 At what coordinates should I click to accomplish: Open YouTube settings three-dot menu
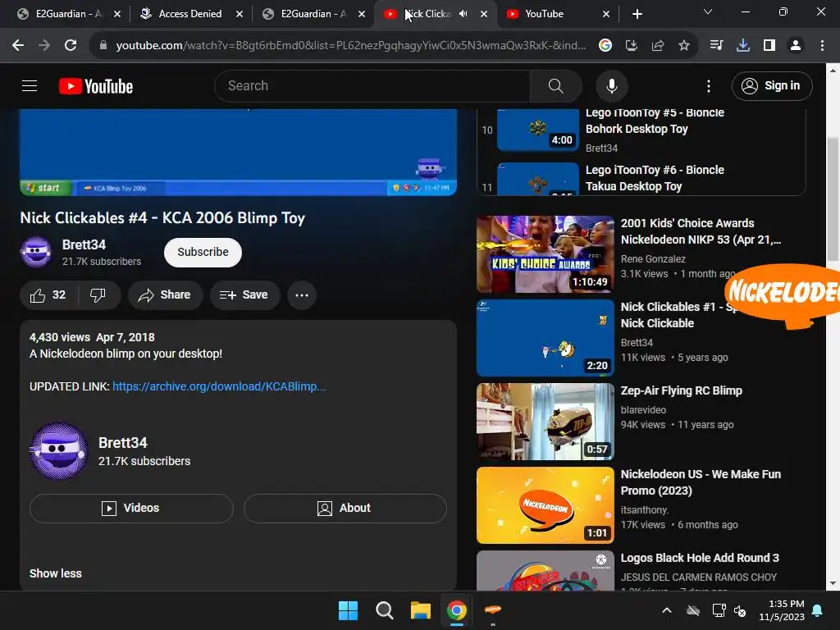(708, 85)
